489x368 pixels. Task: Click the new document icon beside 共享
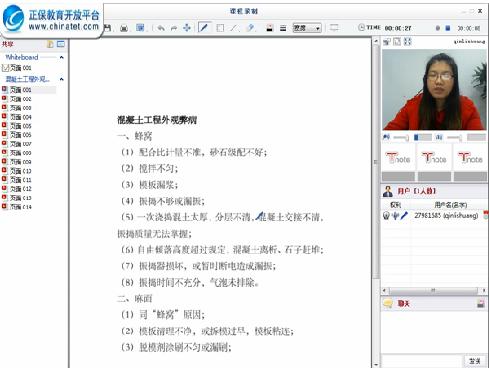coord(50,44)
